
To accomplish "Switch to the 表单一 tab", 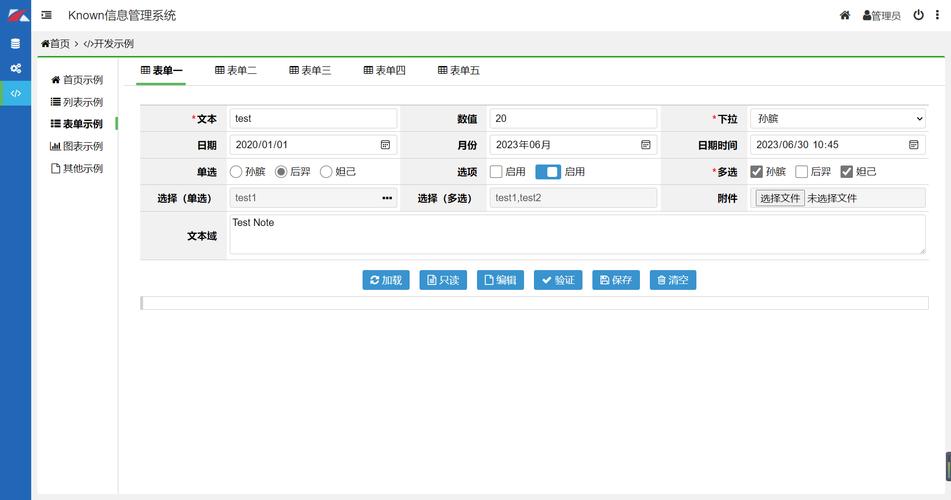I will [x=161, y=70].
